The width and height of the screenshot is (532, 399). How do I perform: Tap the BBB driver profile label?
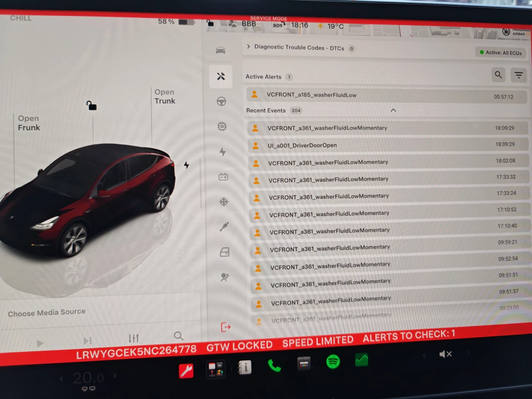pyautogui.click(x=249, y=24)
